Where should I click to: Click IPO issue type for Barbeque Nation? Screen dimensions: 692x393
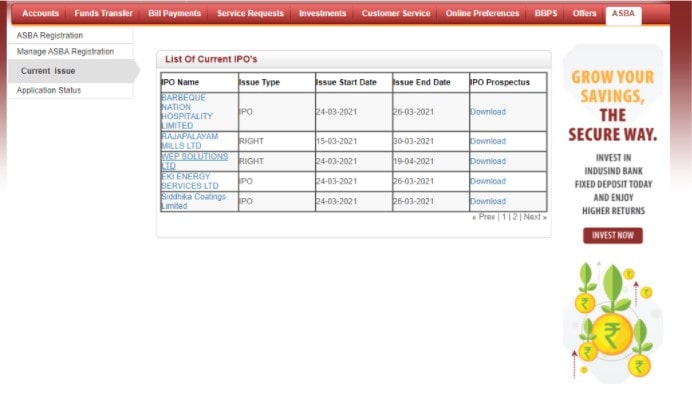pyautogui.click(x=246, y=112)
